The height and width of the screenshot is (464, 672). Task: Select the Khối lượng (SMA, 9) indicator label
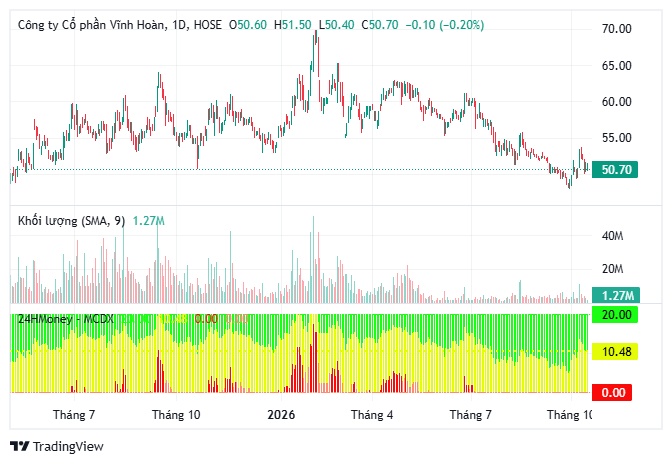pos(72,221)
